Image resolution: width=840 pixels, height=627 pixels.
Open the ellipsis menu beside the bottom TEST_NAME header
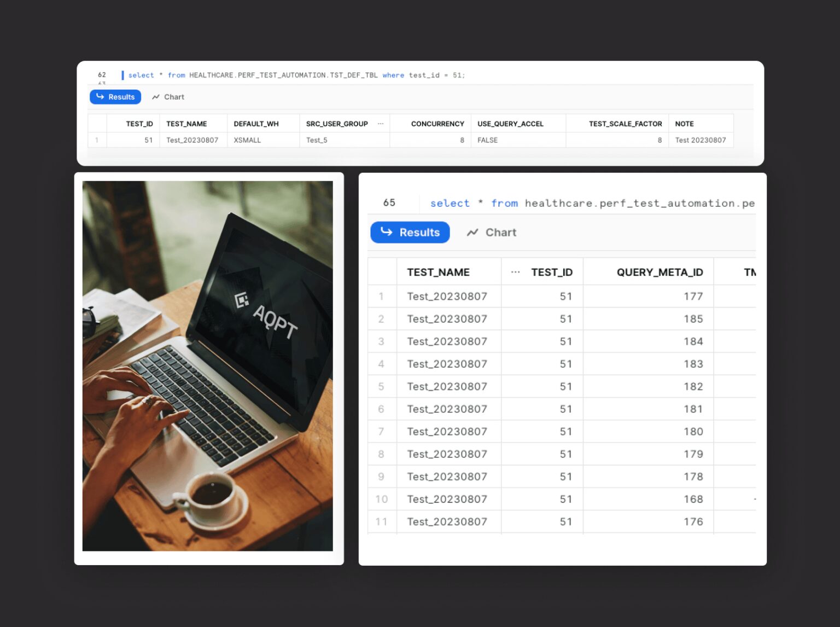(x=515, y=271)
